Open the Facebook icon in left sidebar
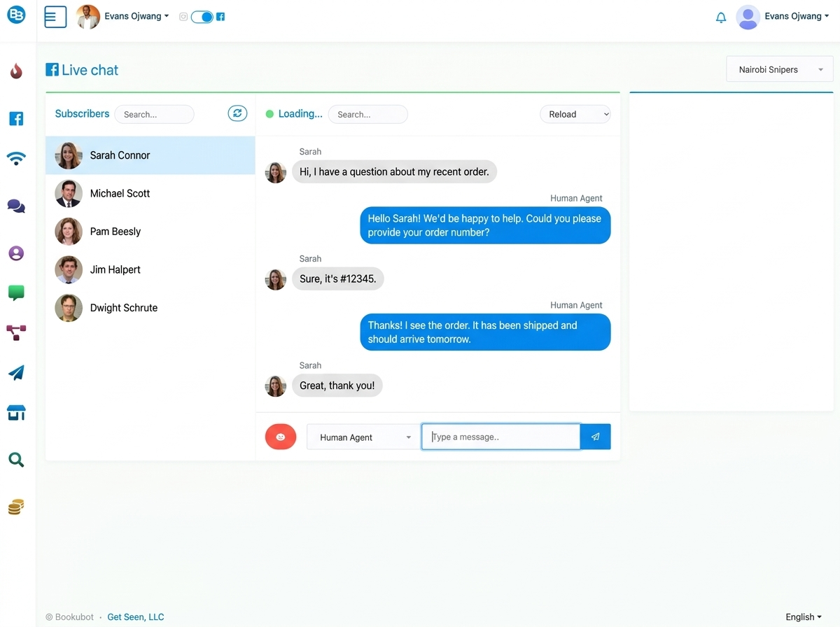 point(16,119)
